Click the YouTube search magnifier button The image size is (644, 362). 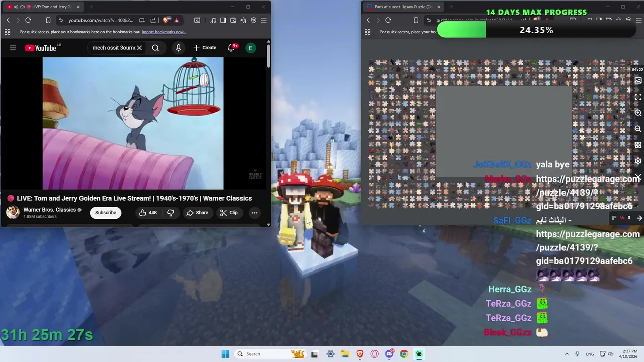click(155, 48)
